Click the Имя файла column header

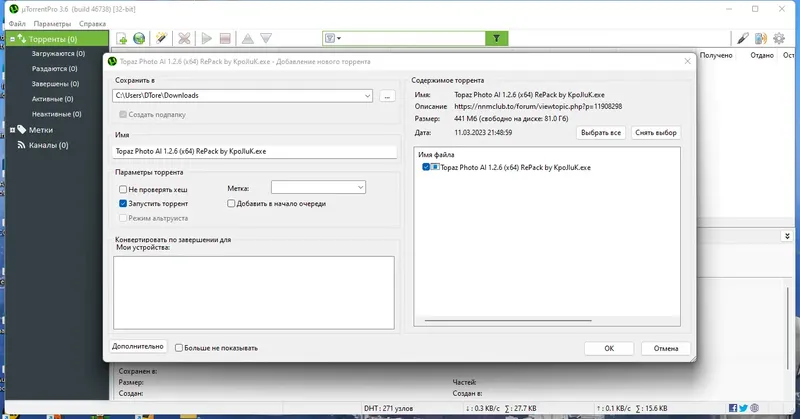click(436, 155)
